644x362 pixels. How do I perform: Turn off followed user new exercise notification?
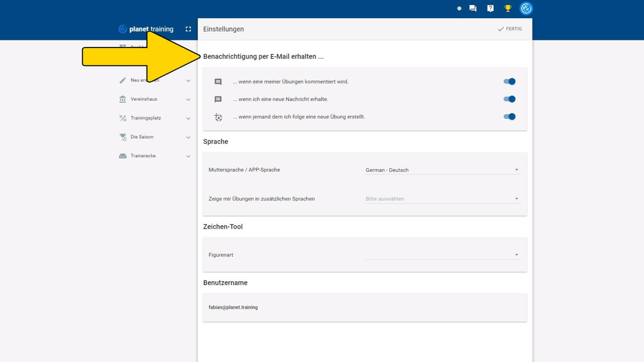(509, 117)
